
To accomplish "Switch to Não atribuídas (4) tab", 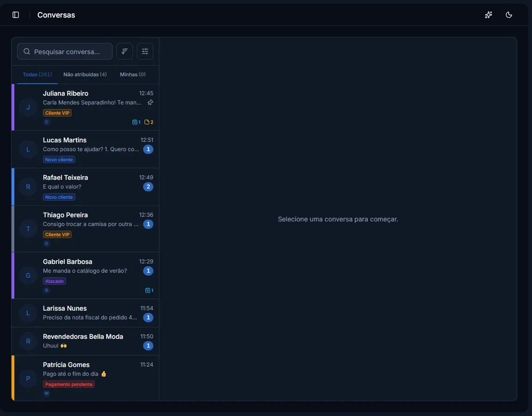I will [85, 74].
